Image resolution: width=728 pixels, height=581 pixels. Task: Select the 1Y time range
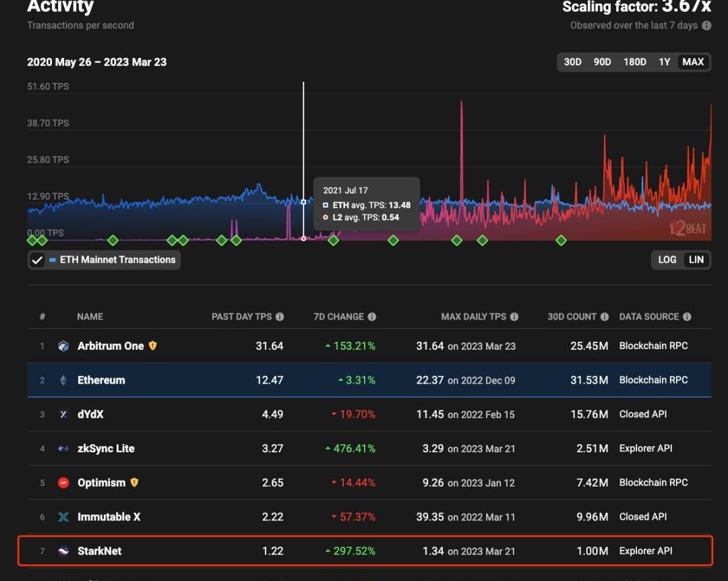[665, 62]
